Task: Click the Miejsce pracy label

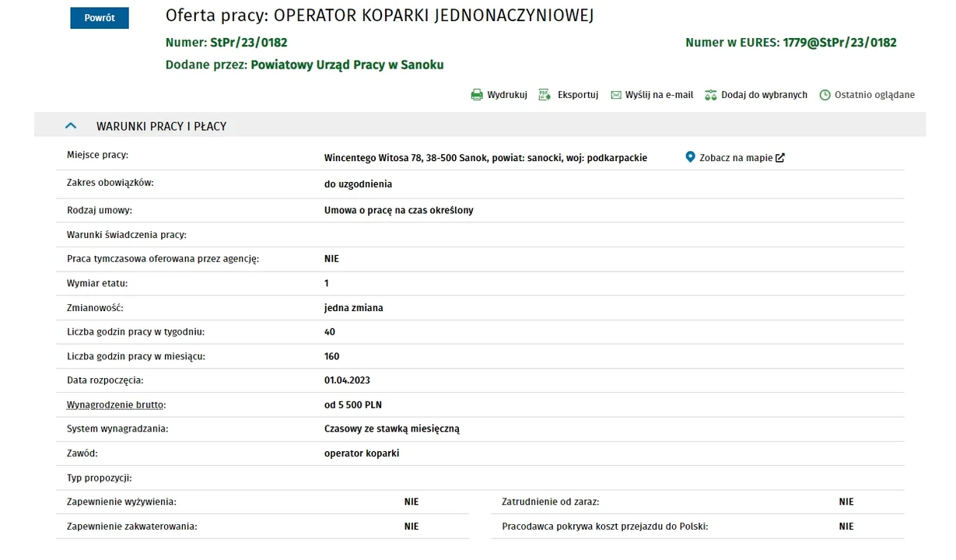Action: (x=97, y=156)
